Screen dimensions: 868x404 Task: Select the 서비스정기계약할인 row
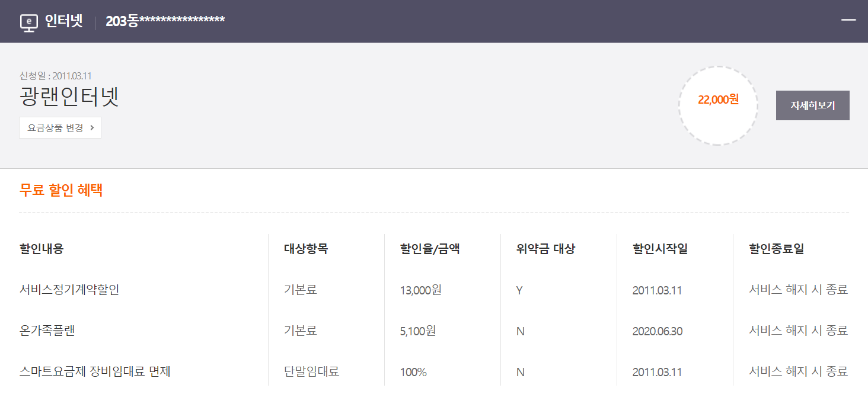point(434,290)
